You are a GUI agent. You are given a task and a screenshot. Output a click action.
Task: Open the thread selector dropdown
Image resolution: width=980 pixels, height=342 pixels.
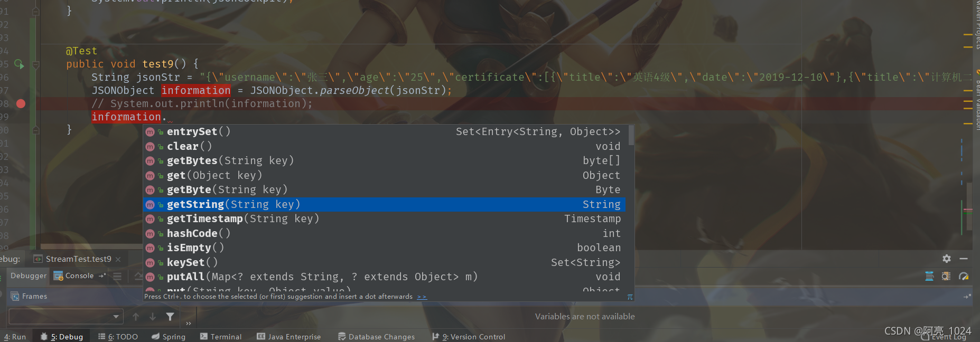(66, 317)
